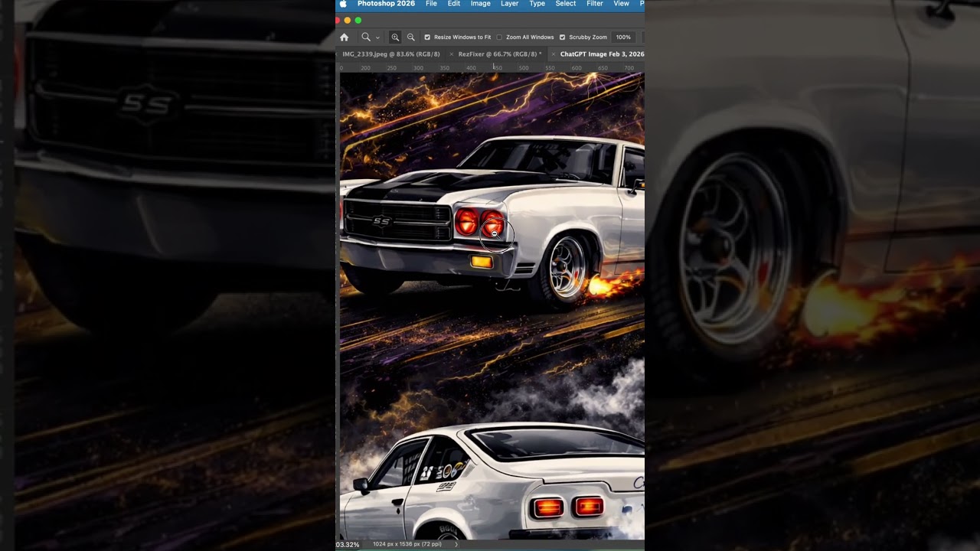Select the Zoom In mode icon
The image size is (980, 551).
pyautogui.click(x=395, y=37)
